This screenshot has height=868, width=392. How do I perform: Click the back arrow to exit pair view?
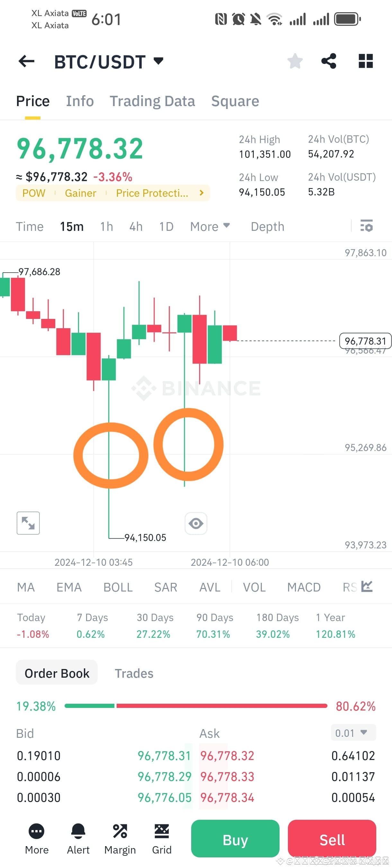27,61
